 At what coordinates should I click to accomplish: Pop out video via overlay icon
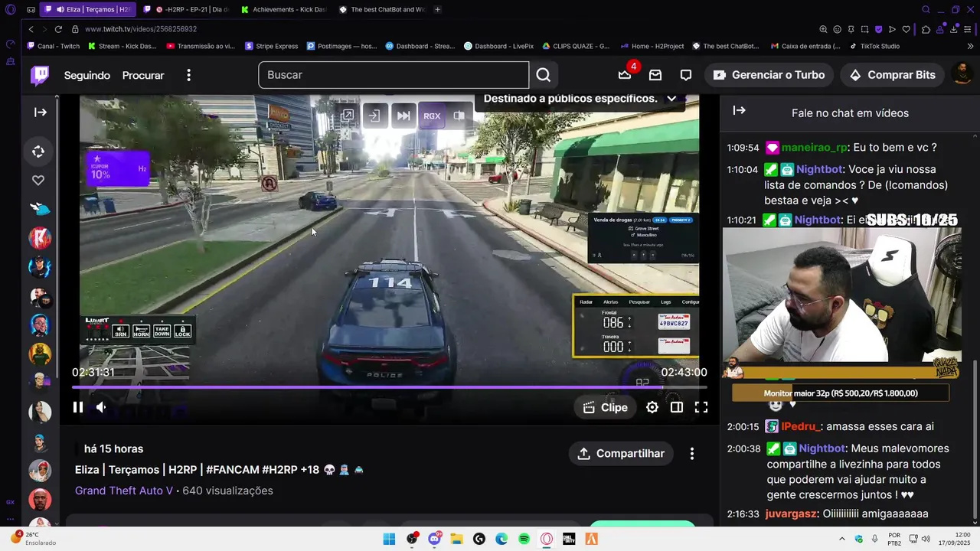348,115
